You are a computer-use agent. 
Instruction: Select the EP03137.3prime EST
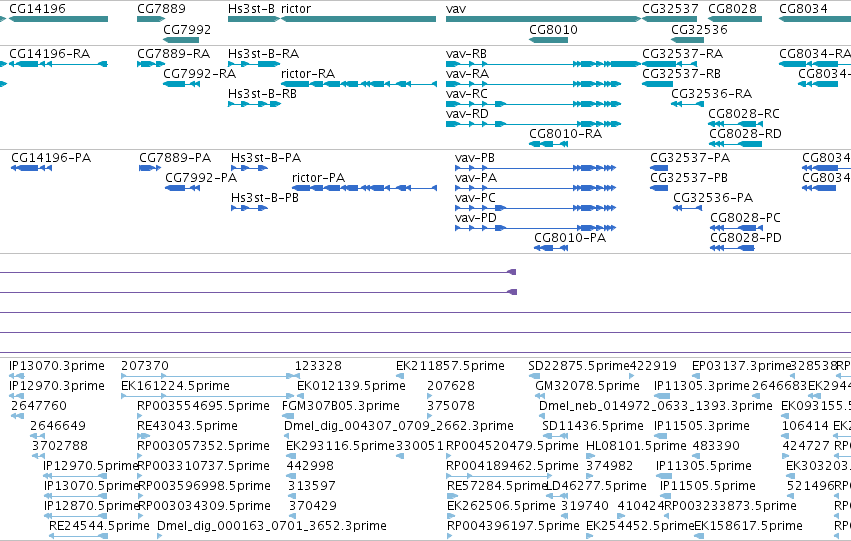696,376
